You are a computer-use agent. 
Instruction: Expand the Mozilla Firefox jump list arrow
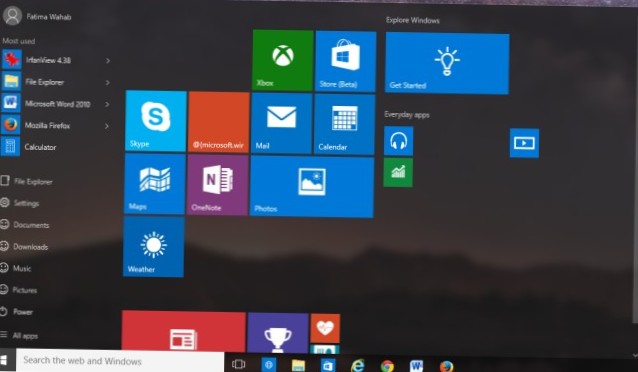tap(107, 126)
